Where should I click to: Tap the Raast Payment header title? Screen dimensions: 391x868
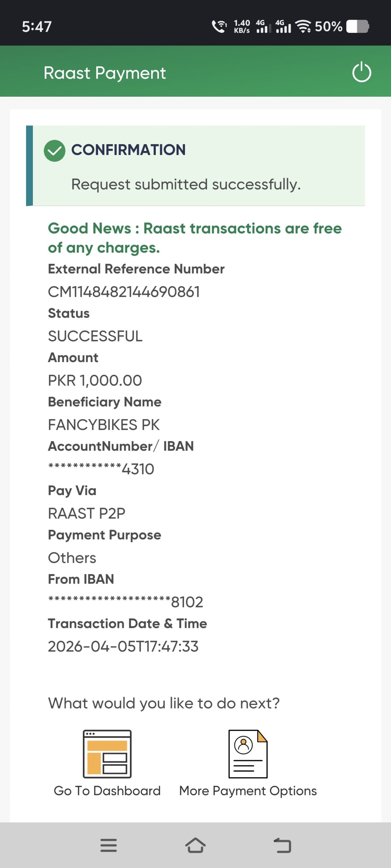(105, 73)
